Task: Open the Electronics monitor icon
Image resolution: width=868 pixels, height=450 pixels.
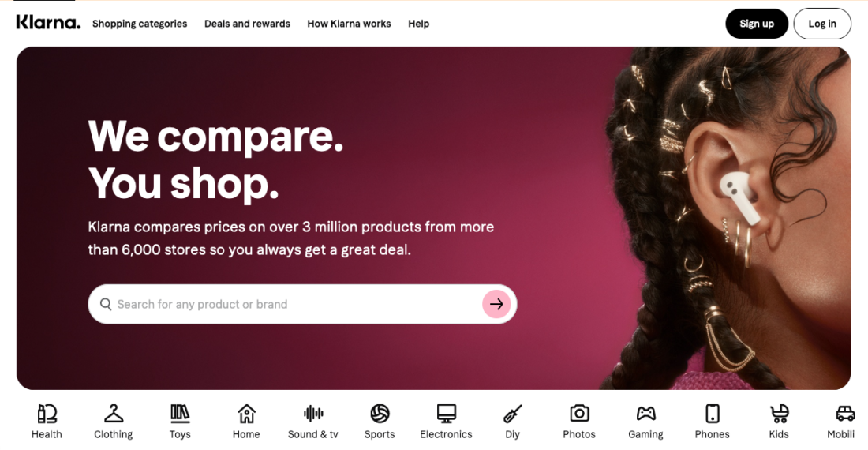Action: pos(446,414)
